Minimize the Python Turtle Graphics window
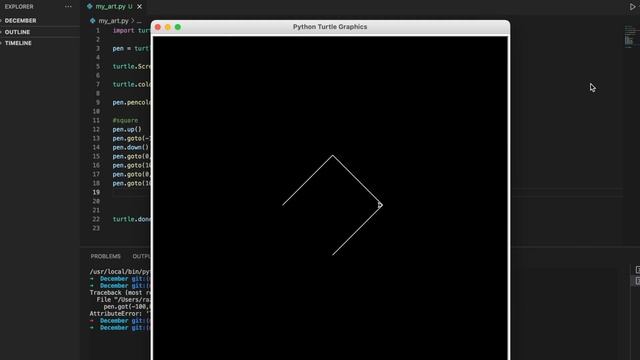 (168, 27)
